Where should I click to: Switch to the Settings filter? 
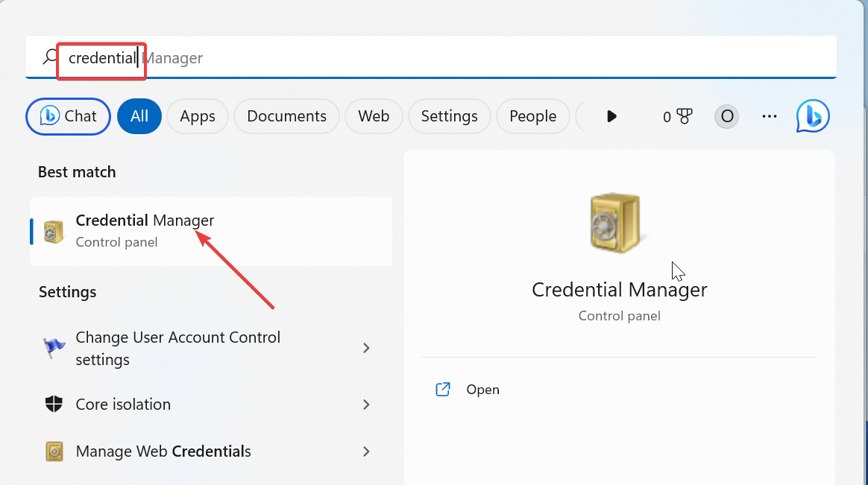(x=450, y=116)
